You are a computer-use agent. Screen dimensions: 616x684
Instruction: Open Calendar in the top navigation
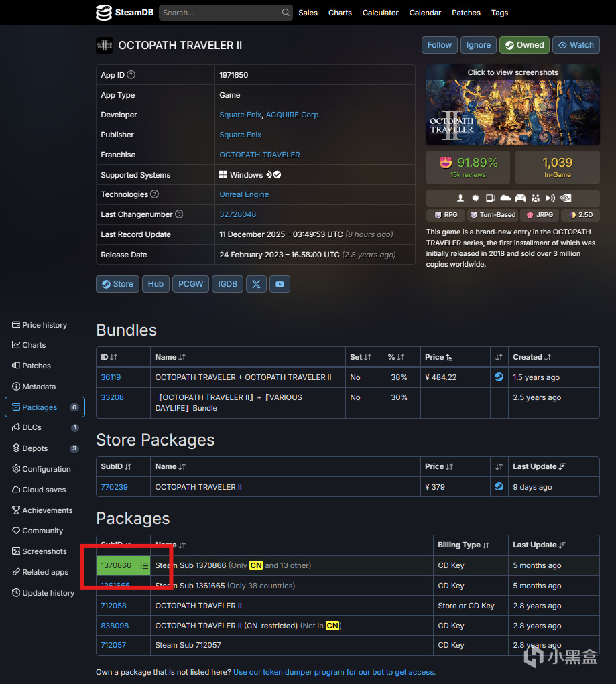tap(425, 13)
